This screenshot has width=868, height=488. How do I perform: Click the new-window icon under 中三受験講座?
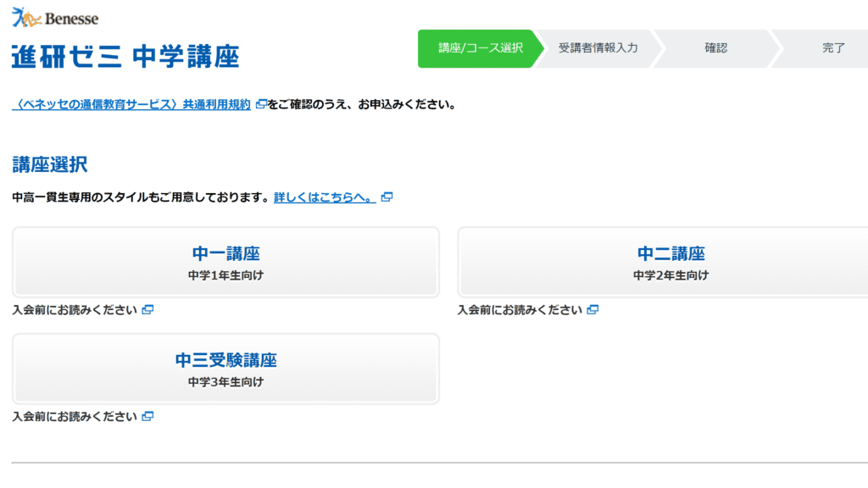[x=147, y=417]
